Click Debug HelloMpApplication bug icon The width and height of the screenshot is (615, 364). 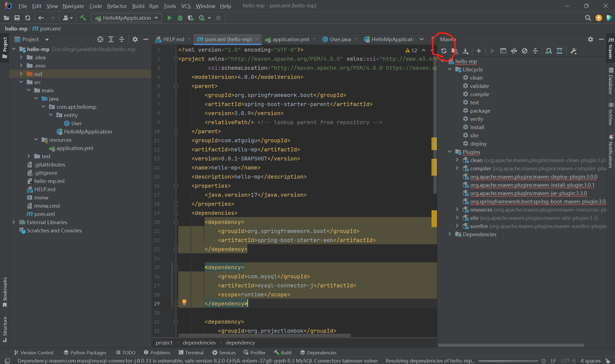click(180, 18)
